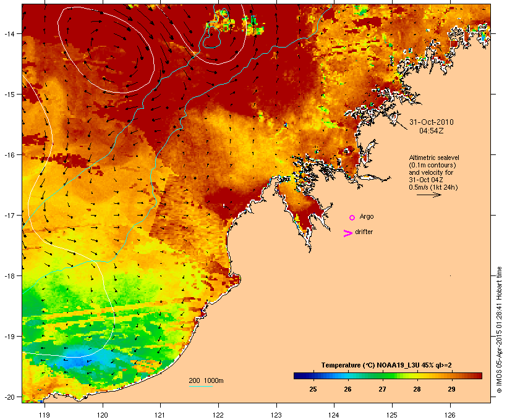Click the colorbar tick label 29

click(452, 389)
